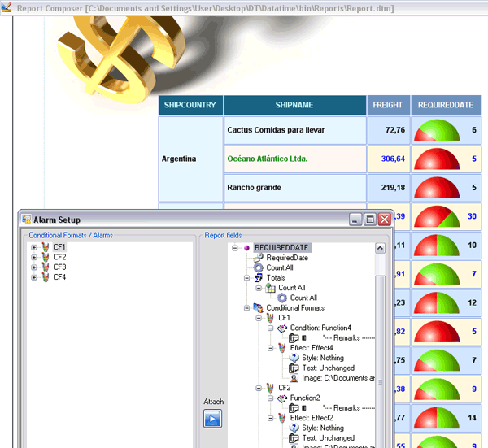The width and height of the screenshot is (488, 448).
Task: Click the Report Composer title bar icon
Action: click(x=7, y=7)
